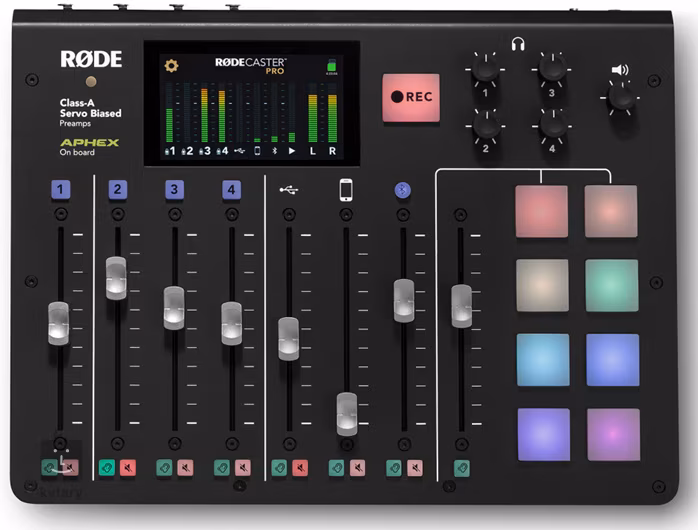
Task: Select the USB channel icon above its fader
Action: (x=289, y=190)
